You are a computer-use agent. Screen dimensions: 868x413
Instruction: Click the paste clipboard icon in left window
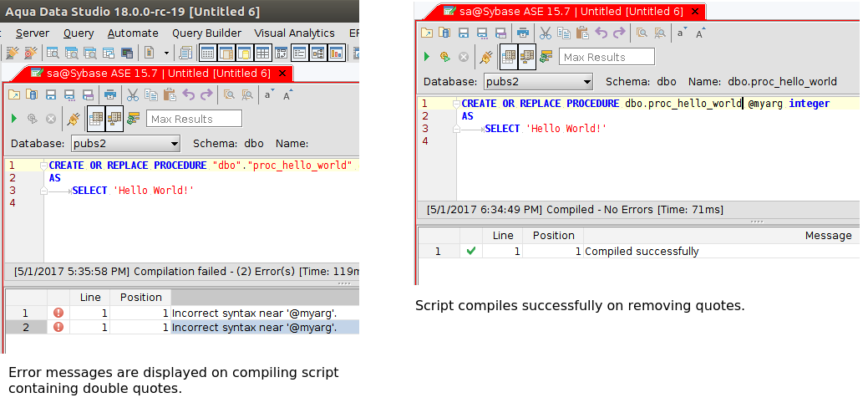click(x=170, y=94)
